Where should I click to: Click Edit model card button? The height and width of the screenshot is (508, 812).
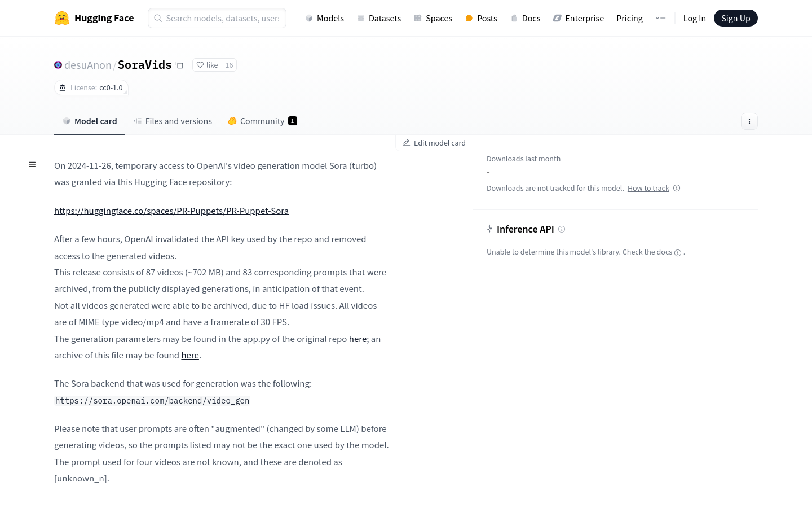(434, 143)
